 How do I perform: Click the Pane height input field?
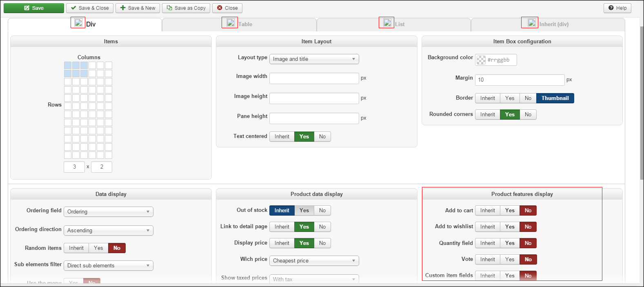click(x=314, y=118)
